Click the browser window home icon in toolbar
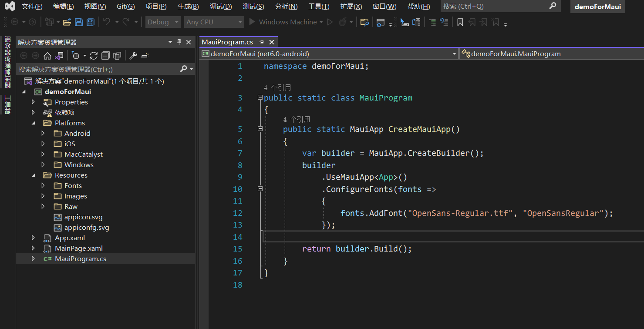Image resolution: width=644 pixels, height=329 pixels. pyautogui.click(x=380, y=22)
